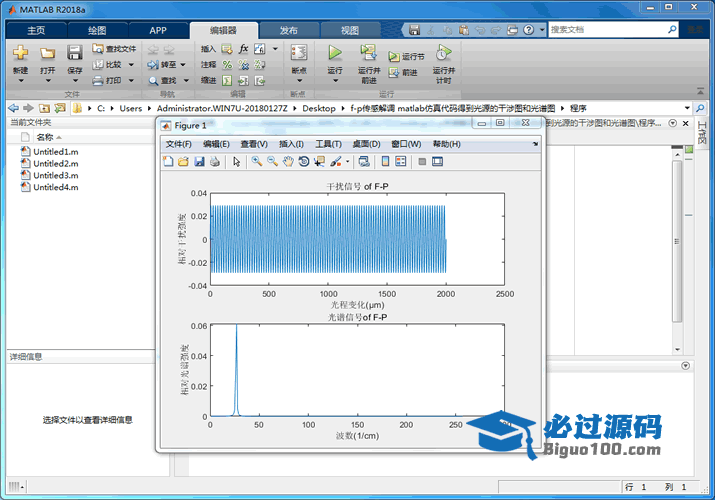The height and width of the screenshot is (500, 715).
Task: Click the Up One Level folder icon
Action: [44, 108]
